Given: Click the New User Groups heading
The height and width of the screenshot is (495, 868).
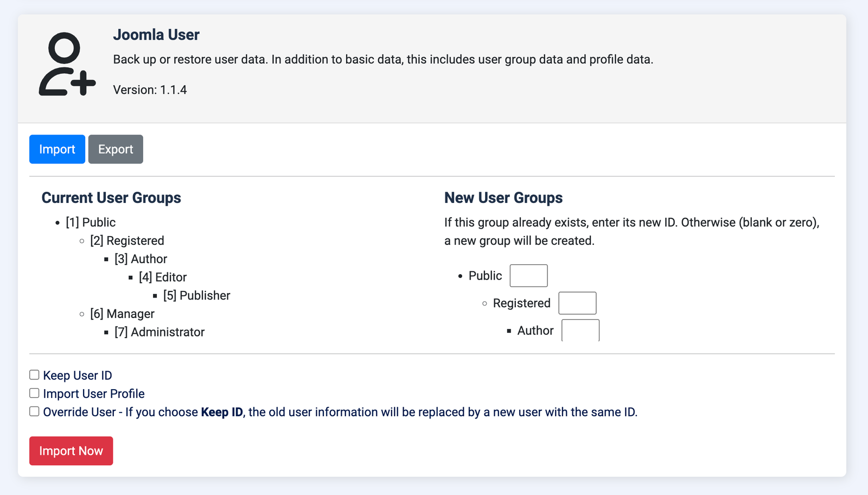Looking at the screenshot, I should coord(503,198).
